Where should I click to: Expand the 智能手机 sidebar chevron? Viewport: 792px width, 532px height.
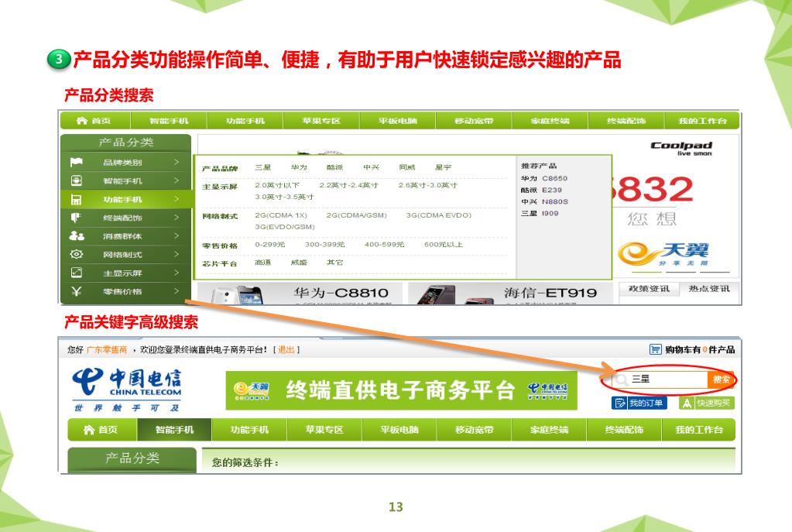pos(177,180)
